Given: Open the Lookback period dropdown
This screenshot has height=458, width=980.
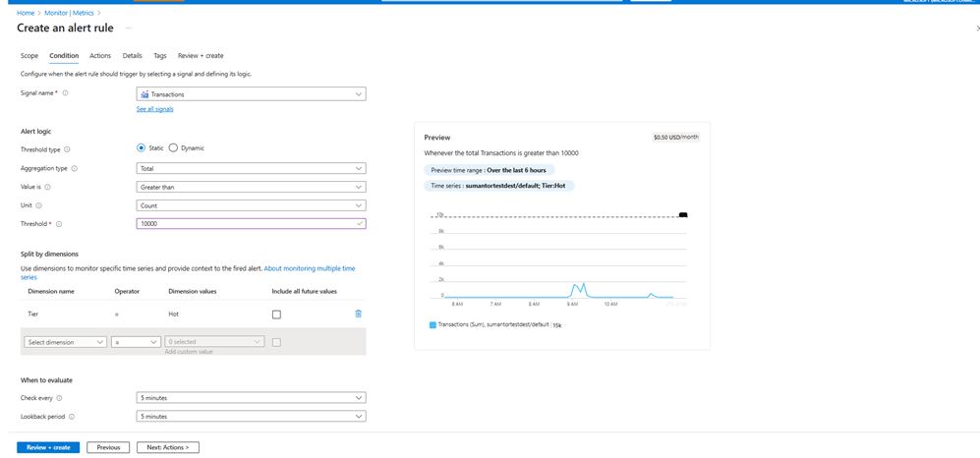Looking at the screenshot, I should [251, 416].
